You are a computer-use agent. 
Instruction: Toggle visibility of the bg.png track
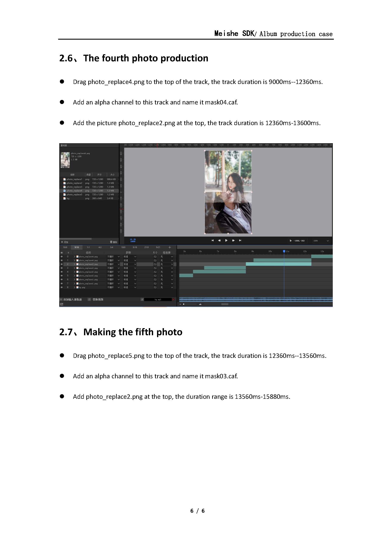pos(62,288)
